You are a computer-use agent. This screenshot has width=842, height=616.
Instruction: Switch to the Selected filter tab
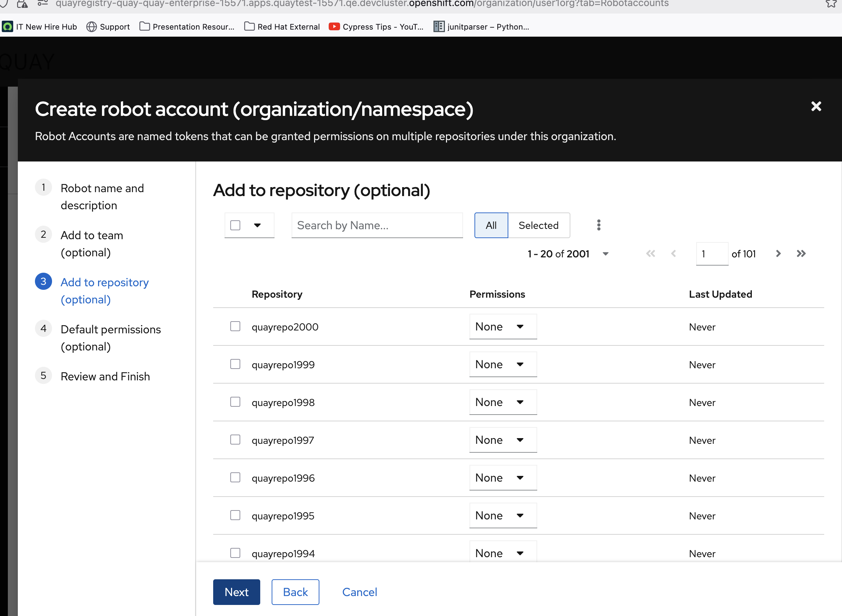click(538, 225)
